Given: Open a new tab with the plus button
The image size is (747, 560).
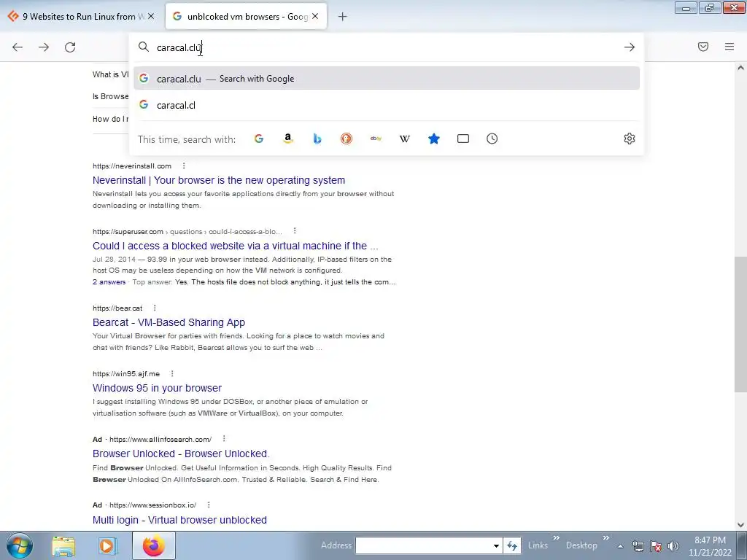Looking at the screenshot, I should (343, 17).
